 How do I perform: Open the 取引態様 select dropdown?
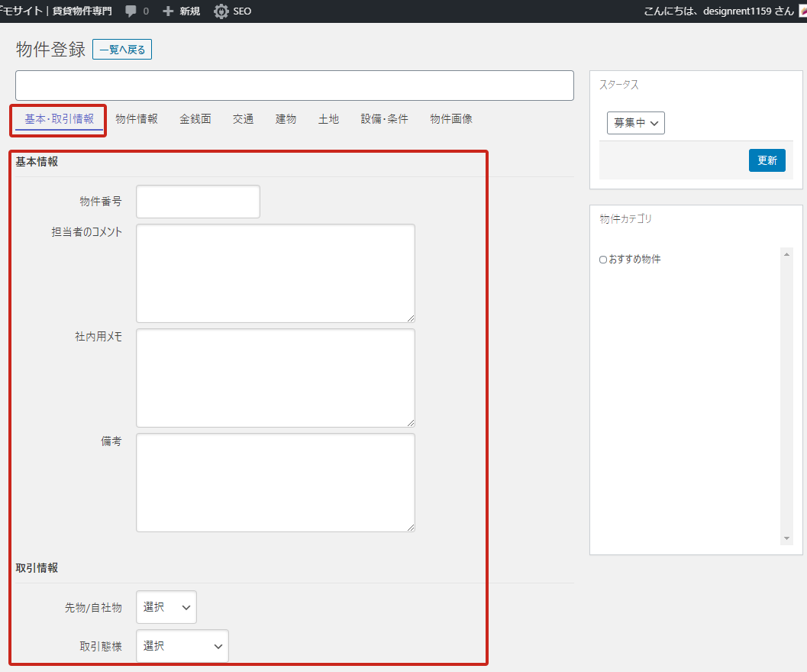pos(182,646)
